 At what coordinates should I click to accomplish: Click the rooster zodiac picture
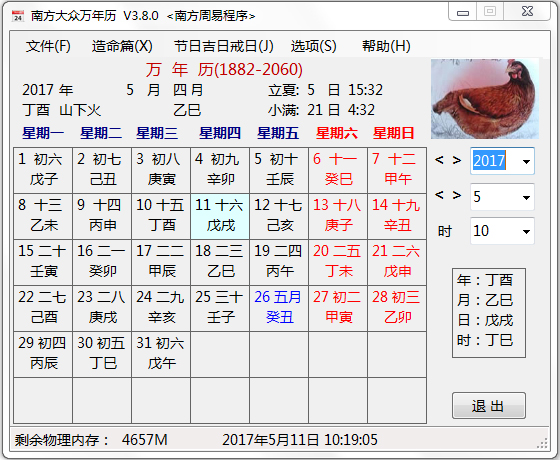click(x=485, y=99)
